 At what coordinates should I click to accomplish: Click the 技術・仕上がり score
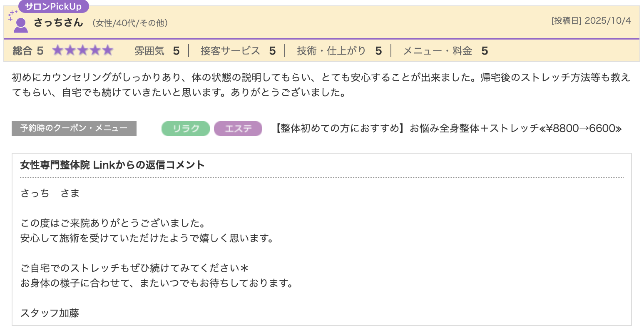[x=339, y=51]
